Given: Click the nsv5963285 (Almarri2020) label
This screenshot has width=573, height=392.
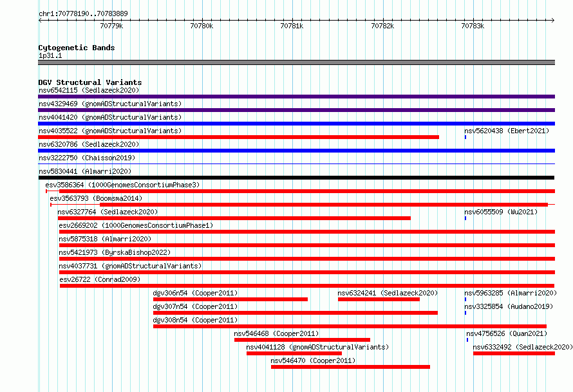Looking at the screenshot, I should [511, 293].
